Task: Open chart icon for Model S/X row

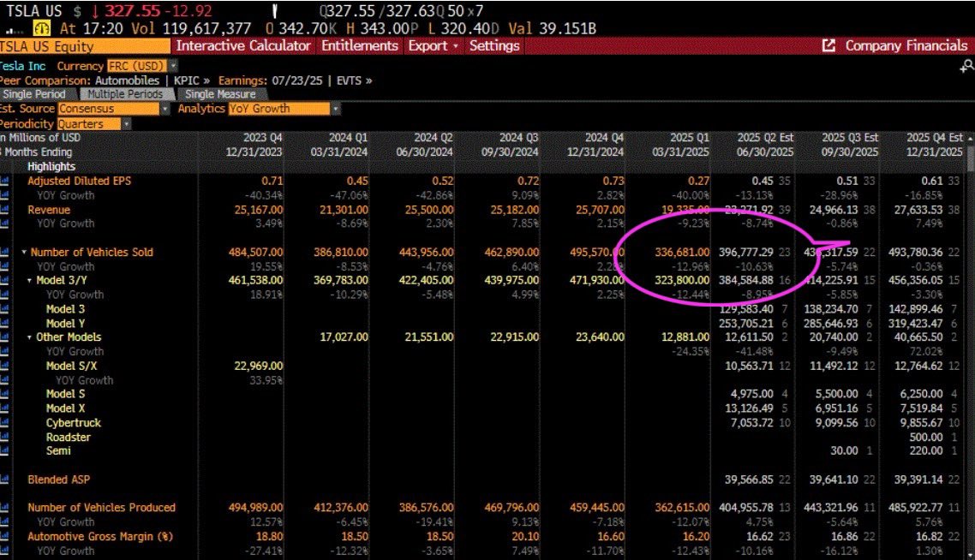Action: coord(5,366)
